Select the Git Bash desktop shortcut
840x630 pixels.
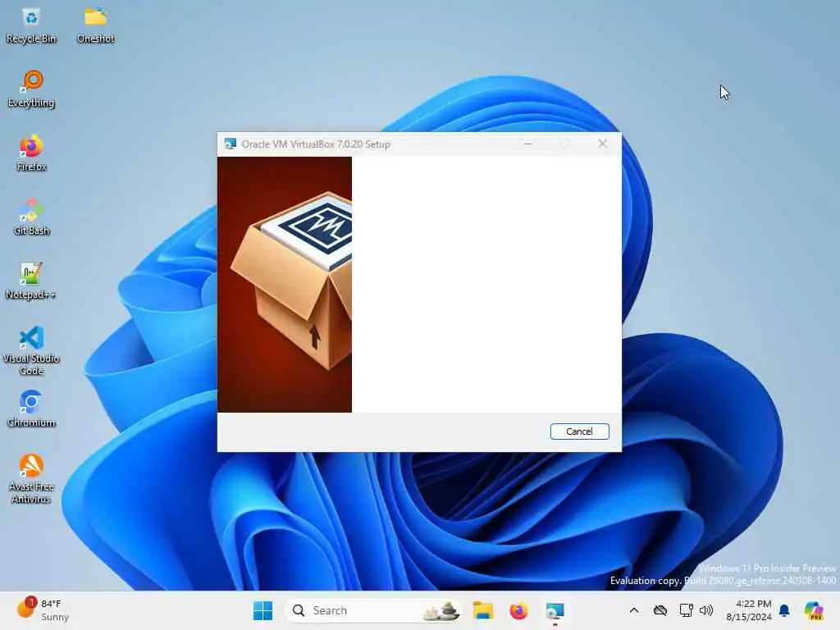point(31,217)
